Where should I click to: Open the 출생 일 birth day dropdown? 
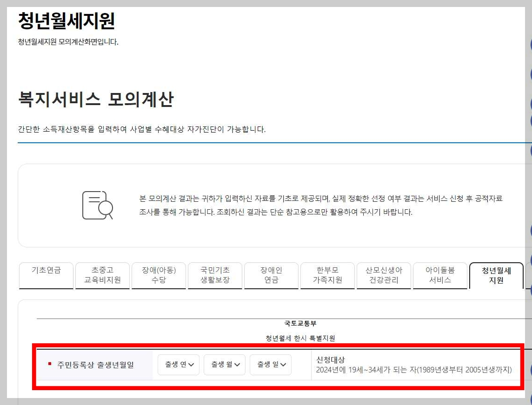pos(270,365)
